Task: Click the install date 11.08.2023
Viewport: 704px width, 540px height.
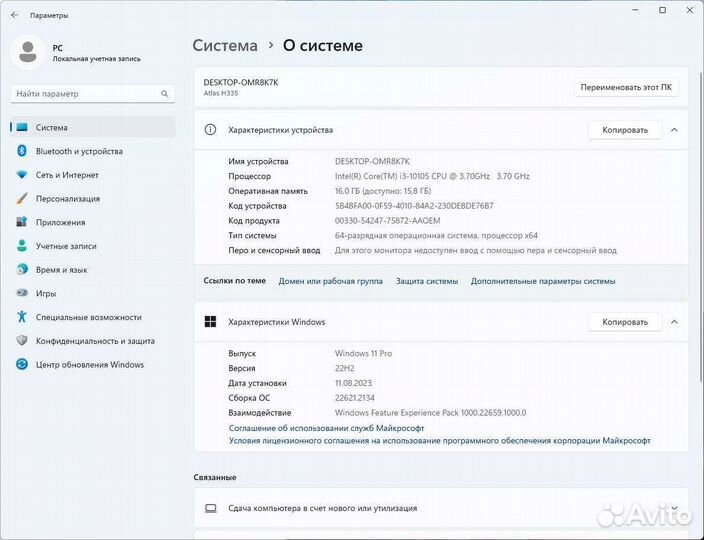Action: tap(353, 383)
